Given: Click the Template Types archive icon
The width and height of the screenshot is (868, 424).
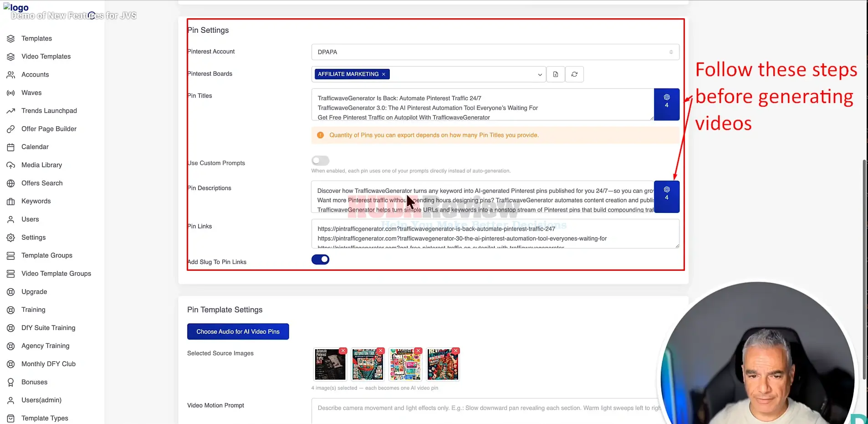Looking at the screenshot, I should (x=11, y=418).
